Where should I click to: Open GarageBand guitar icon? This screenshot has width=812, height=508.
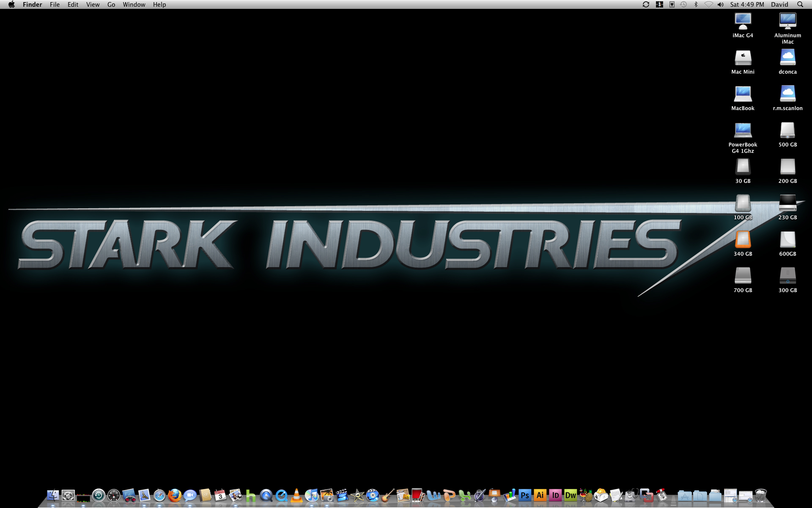pyautogui.click(x=388, y=495)
